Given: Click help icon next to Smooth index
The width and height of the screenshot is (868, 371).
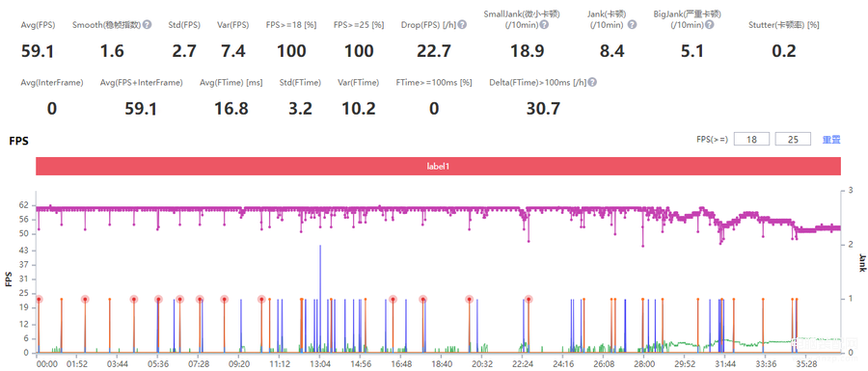Looking at the screenshot, I should [147, 25].
